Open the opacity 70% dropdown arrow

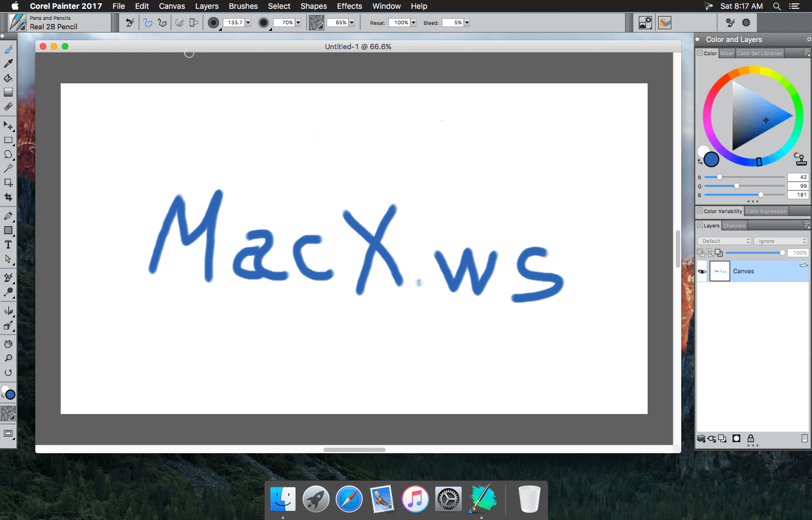(x=298, y=23)
